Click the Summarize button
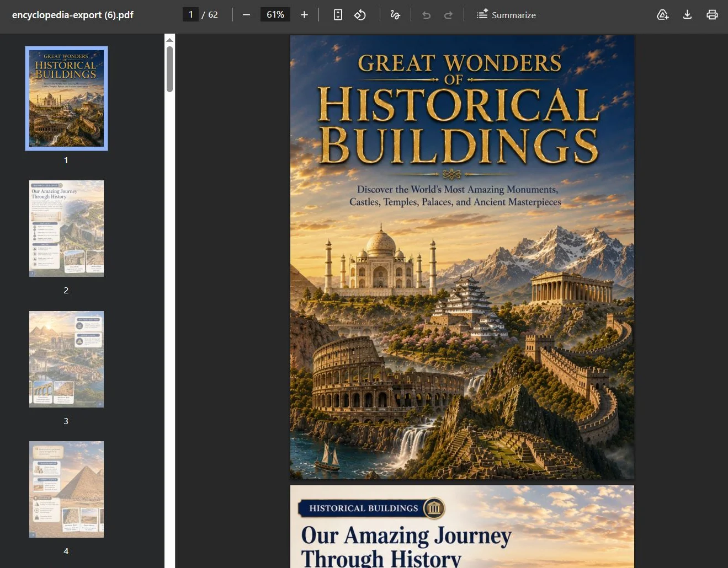 point(506,15)
